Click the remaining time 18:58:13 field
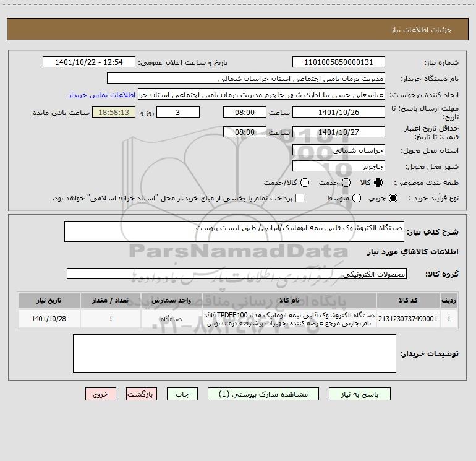The height and width of the screenshot is (461, 476). coord(114,112)
